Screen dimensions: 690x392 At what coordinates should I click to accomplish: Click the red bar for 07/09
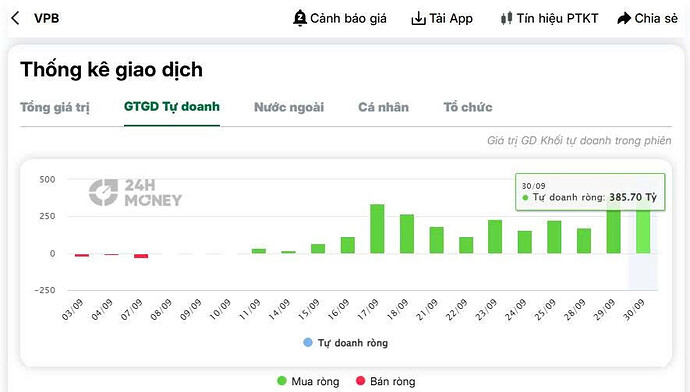tap(141, 256)
